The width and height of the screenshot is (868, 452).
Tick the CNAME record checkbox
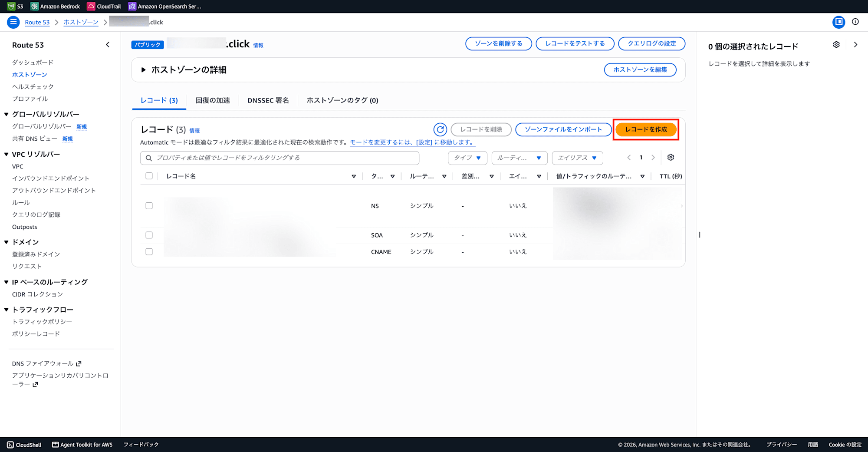(149, 252)
